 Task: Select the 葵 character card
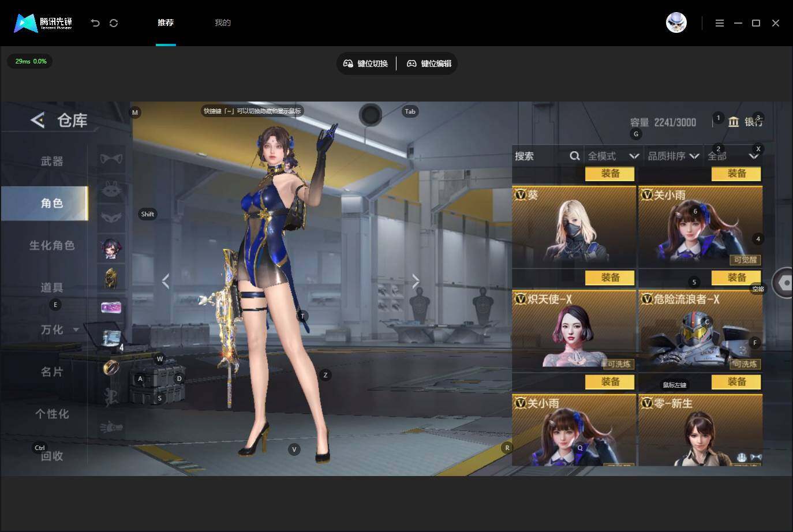pyautogui.click(x=574, y=226)
